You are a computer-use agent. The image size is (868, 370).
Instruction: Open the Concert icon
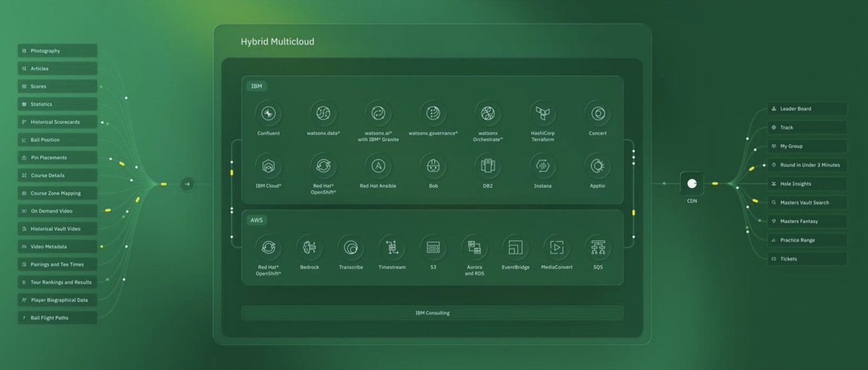[x=597, y=113]
